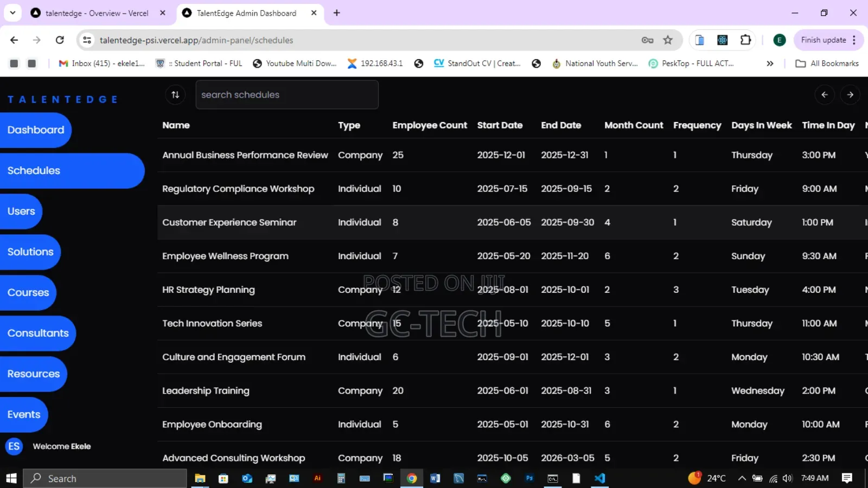Viewport: 868px width, 488px height.
Task: Select Culture and Engagement Forum schedule
Action: tap(513, 357)
